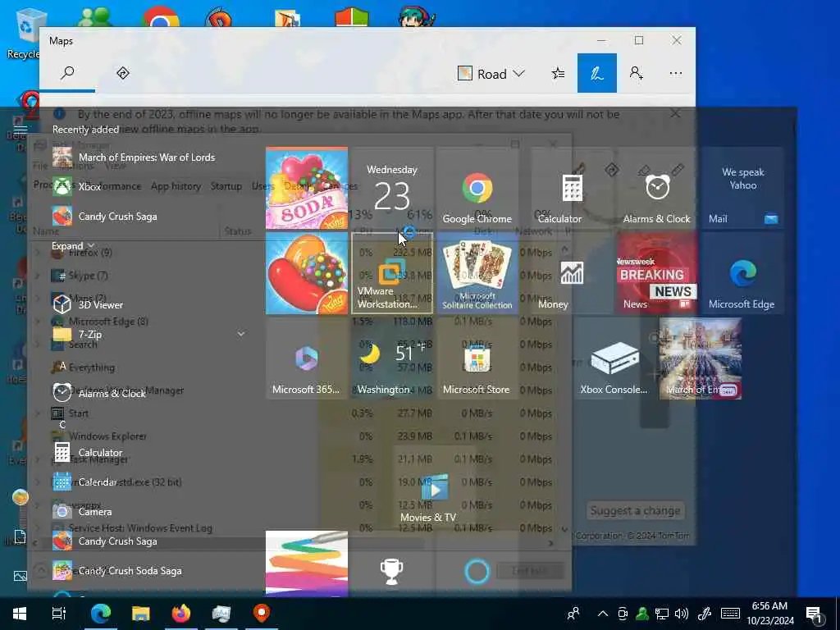Launch Google Chrome from Start tiles
The height and width of the screenshot is (630, 840).
(477, 188)
